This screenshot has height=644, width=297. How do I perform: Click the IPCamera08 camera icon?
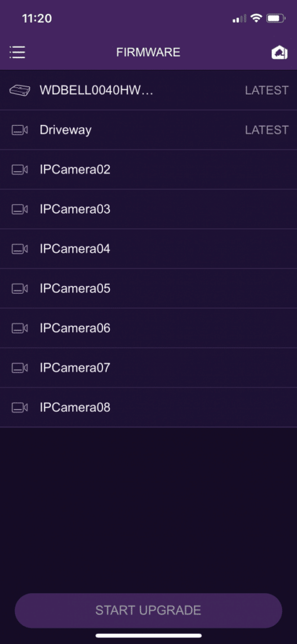pyautogui.click(x=19, y=408)
